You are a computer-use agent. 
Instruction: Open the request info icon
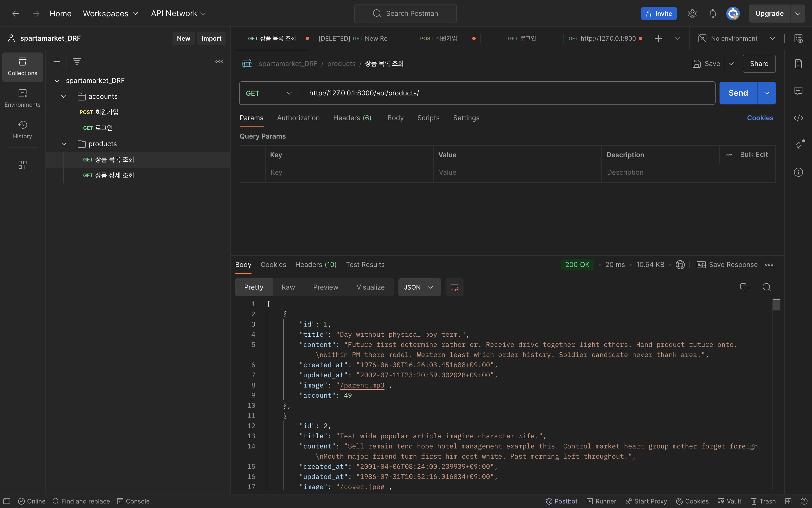(x=798, y=172)
